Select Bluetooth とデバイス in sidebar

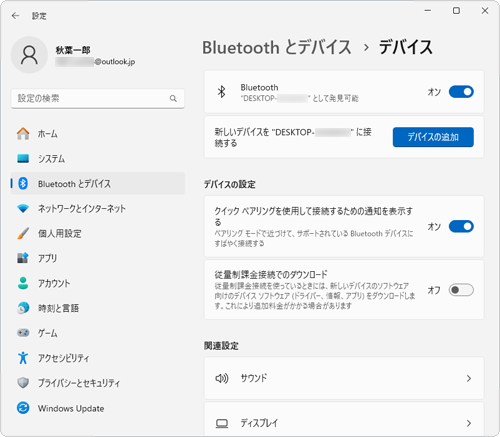[x=98, y=183]
